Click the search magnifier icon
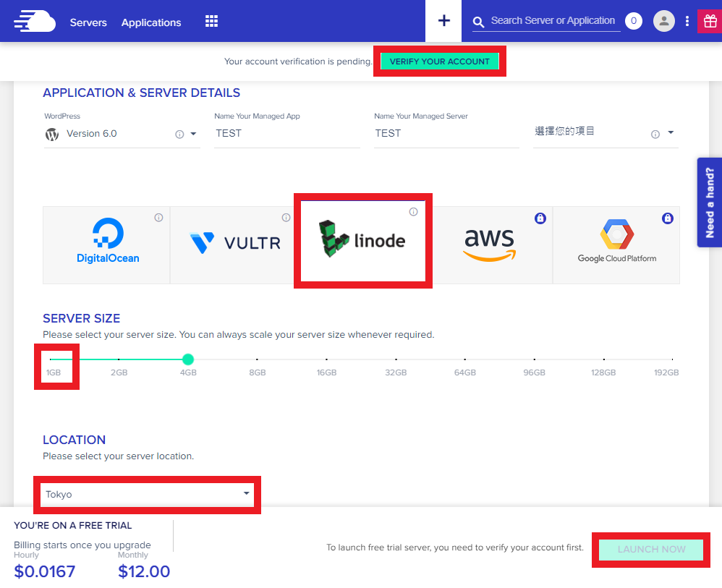The width and height of the screenshot is (722, 588). click(478, 22)
